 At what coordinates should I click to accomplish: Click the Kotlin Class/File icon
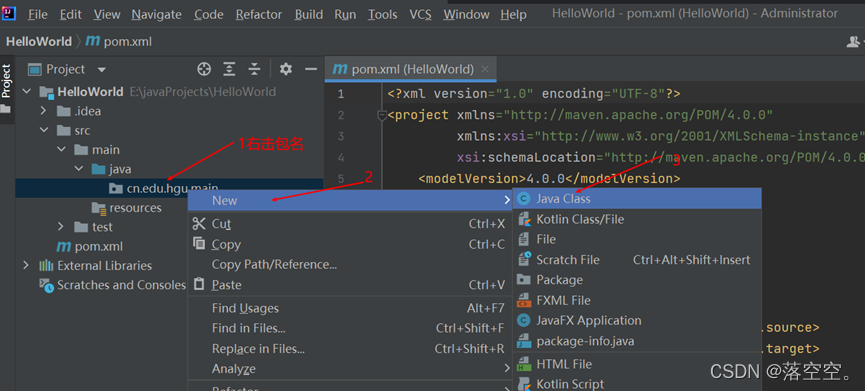(x=524, y=219)
